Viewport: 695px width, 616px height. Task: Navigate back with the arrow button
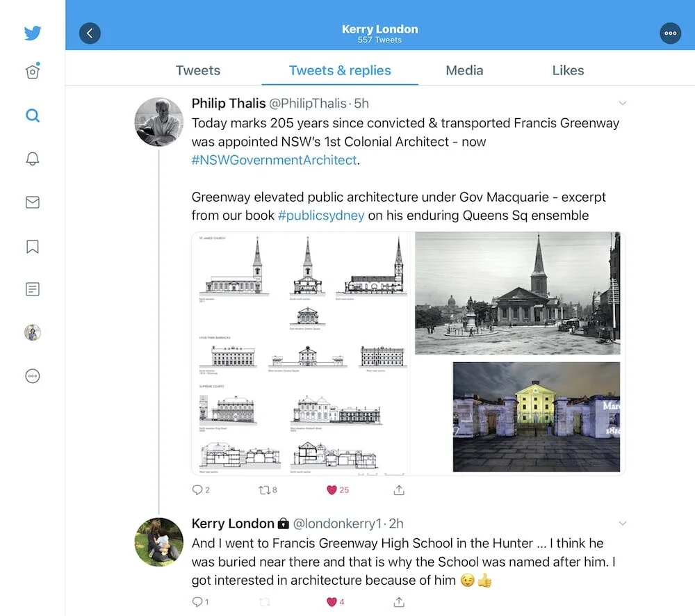point(90,33)
